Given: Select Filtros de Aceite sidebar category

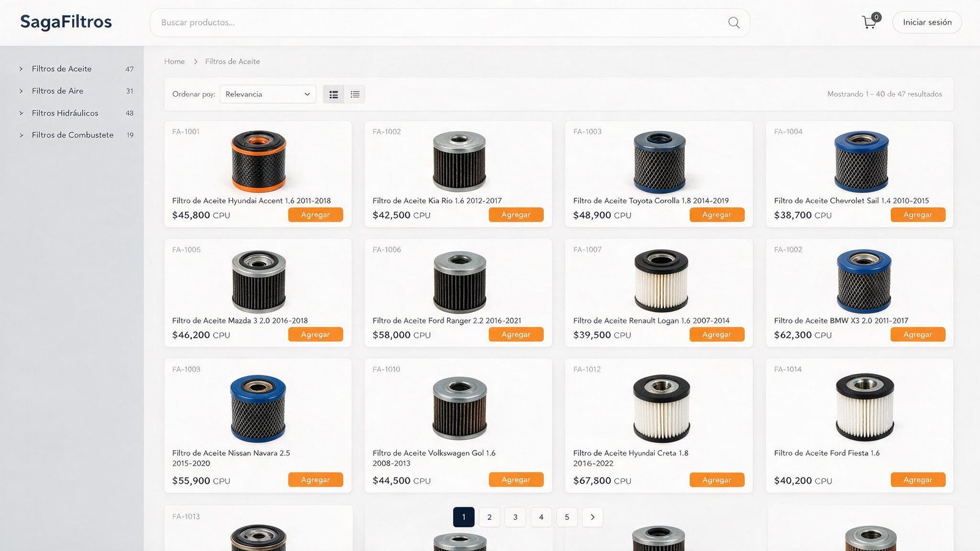Looking at the screenshot, I should coord(62,69).
